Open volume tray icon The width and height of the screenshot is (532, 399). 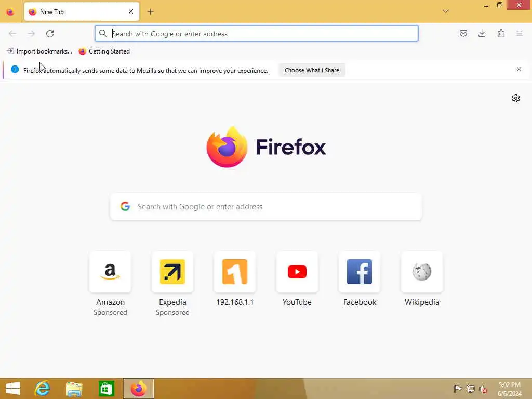click(x=483, y=389)
